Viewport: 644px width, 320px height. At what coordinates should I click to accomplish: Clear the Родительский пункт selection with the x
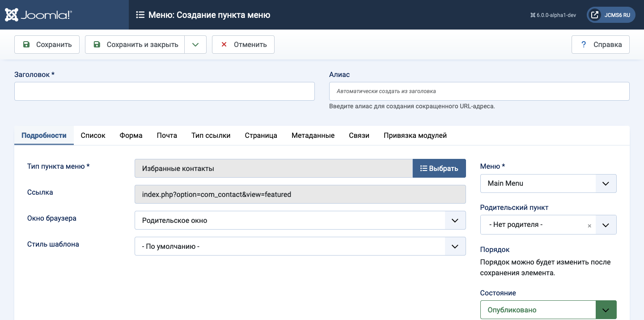[x=589, y=226]
